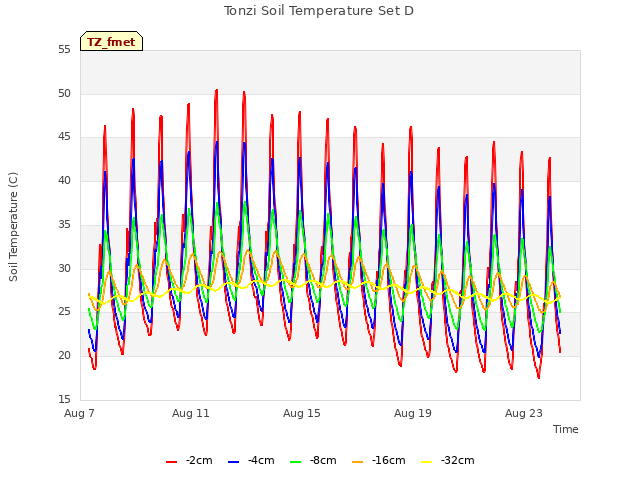
Task: Toggle the -4cm legend entry
Action: [x=251, y=460]
